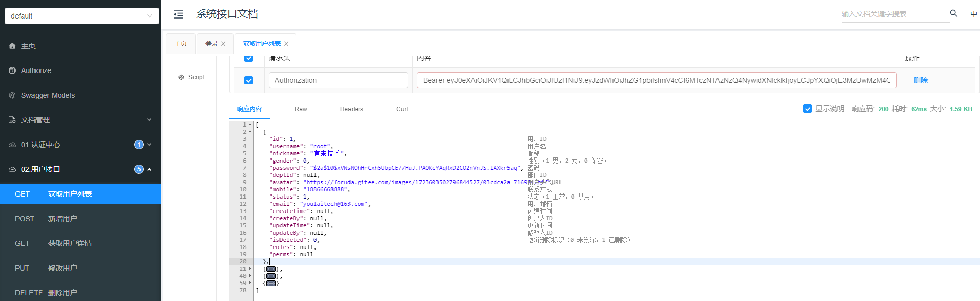
Task: Click the "18866668888" mobile value
Action: 327,189
